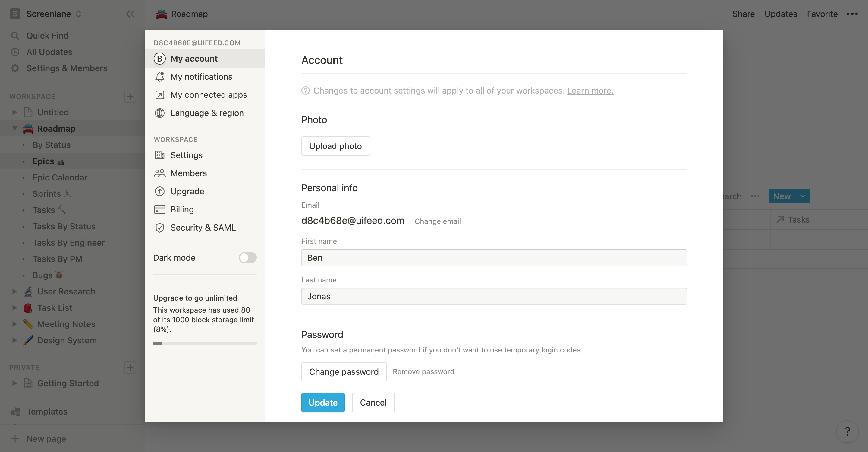Open Upgrade settings
868x452 pixels.
tap(187, 191)
